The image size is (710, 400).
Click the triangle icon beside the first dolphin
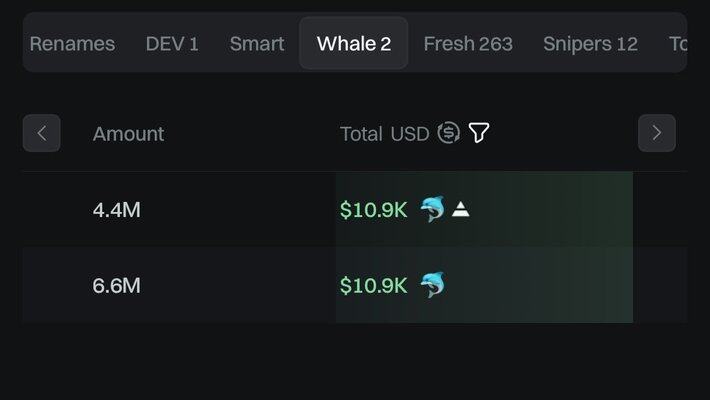[460, 209]
